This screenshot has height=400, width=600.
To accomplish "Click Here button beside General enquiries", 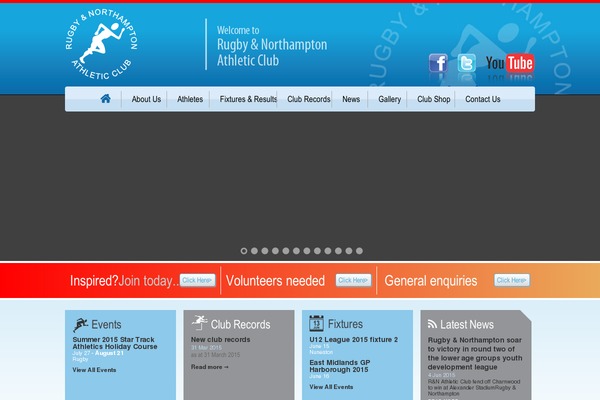I will 512,280.
